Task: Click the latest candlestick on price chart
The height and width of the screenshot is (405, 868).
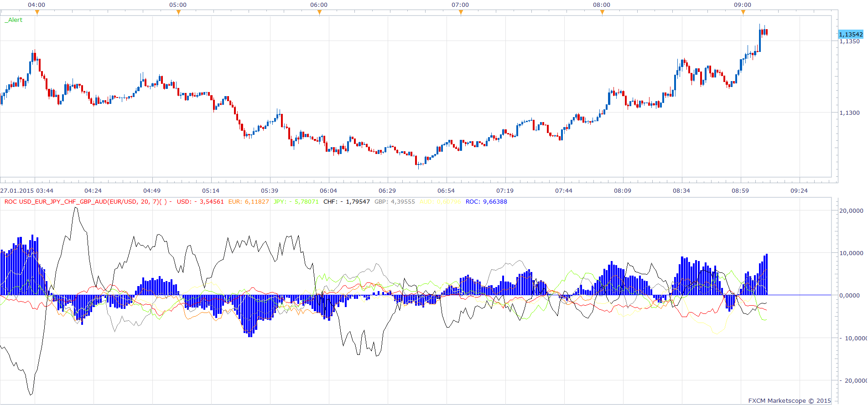Action: (767, 32)
